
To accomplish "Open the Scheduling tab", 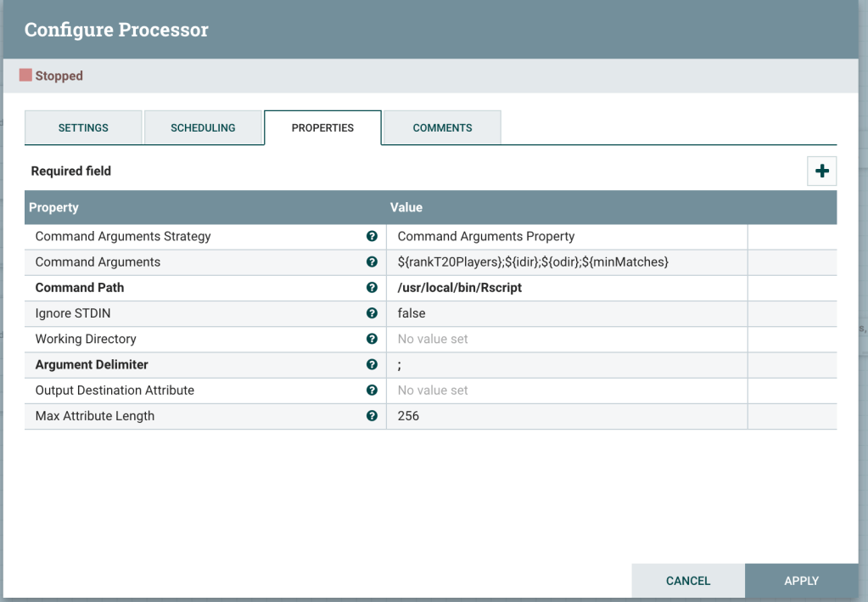I will pyautogui.click(x=203, y=128).
